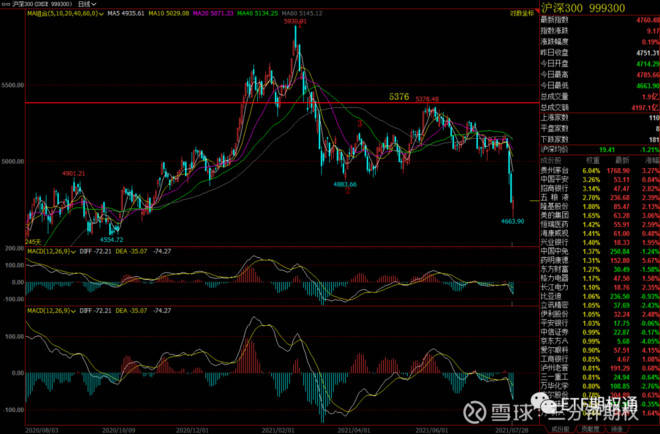Select 比亚迪 in the constituents list
The width and height of the screenshot is (660, 434).
coord(550,296)
